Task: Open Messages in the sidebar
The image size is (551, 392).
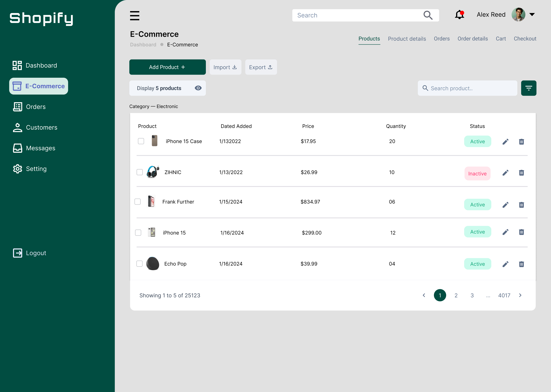Action: 34,148
